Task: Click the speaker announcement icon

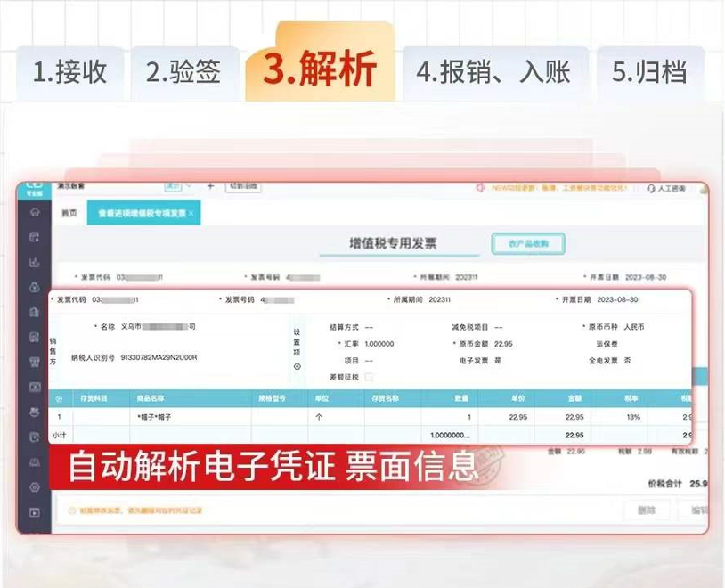Action: [480, 189]
